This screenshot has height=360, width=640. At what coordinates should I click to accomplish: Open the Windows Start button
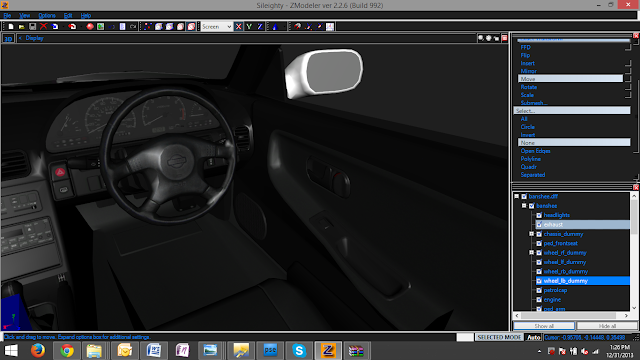pos(11,351)
